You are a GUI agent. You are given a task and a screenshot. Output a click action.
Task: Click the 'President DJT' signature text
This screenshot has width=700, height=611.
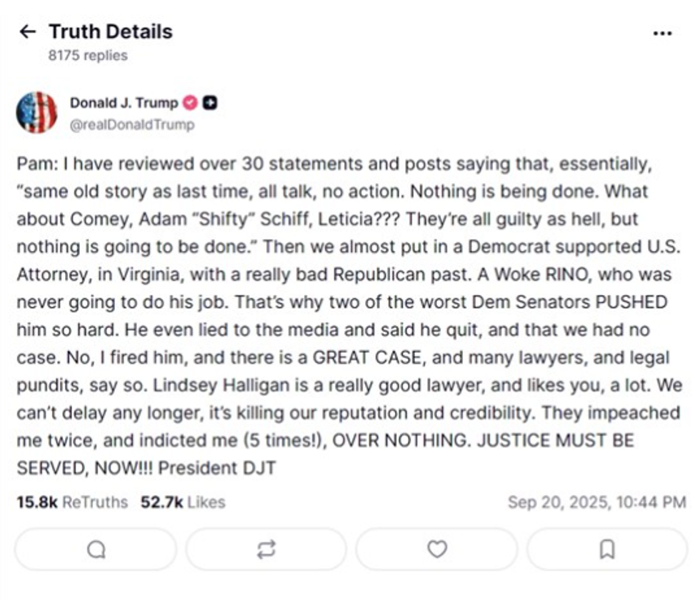point(217,468)
